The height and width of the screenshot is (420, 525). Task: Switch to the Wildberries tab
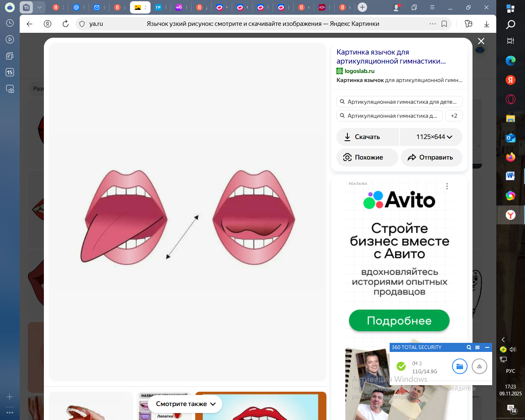[179, 7]
